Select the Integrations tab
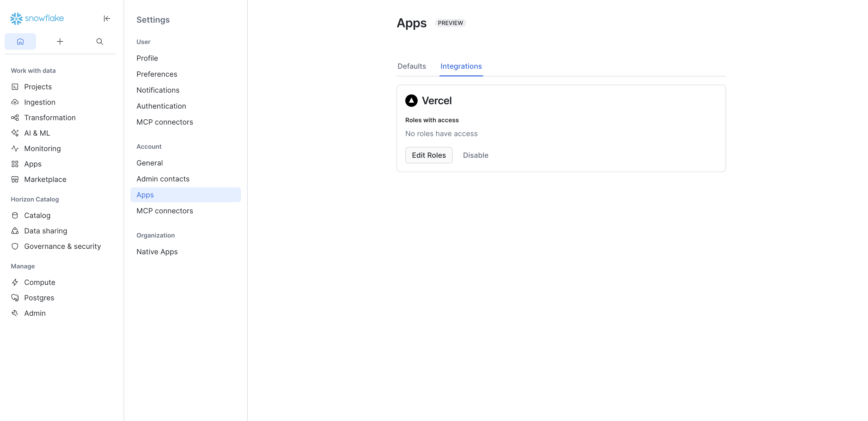Image resolution: width=868 pixels, height=421 pixels. tap(461, 66)
